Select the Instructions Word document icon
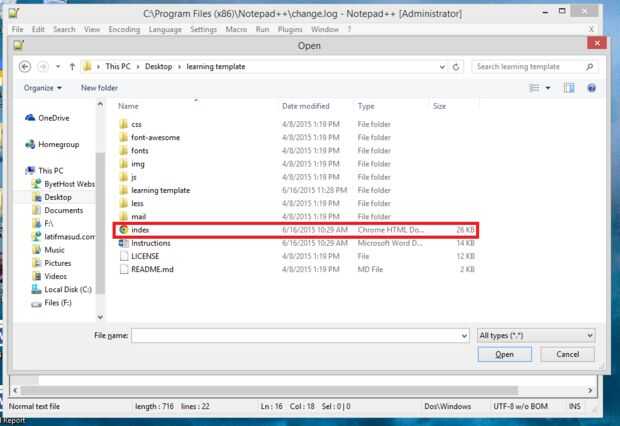The width and height of the screenshot is (620, 426). coord(123,243)
